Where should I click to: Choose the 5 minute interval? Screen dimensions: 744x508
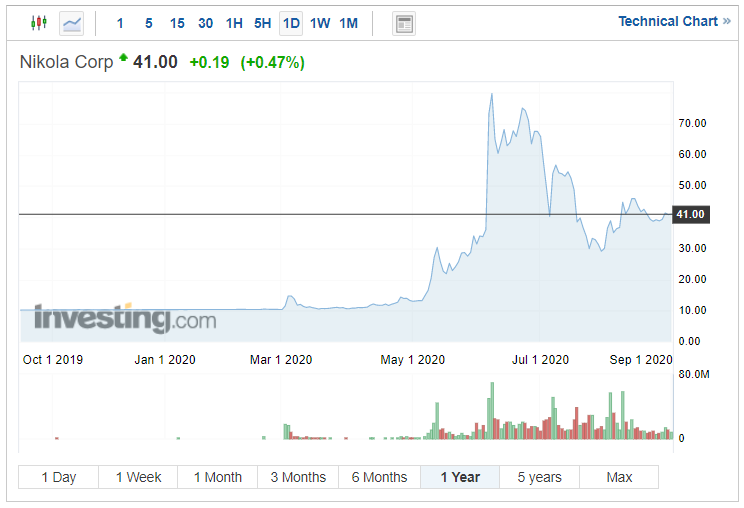tap(149, 23)
